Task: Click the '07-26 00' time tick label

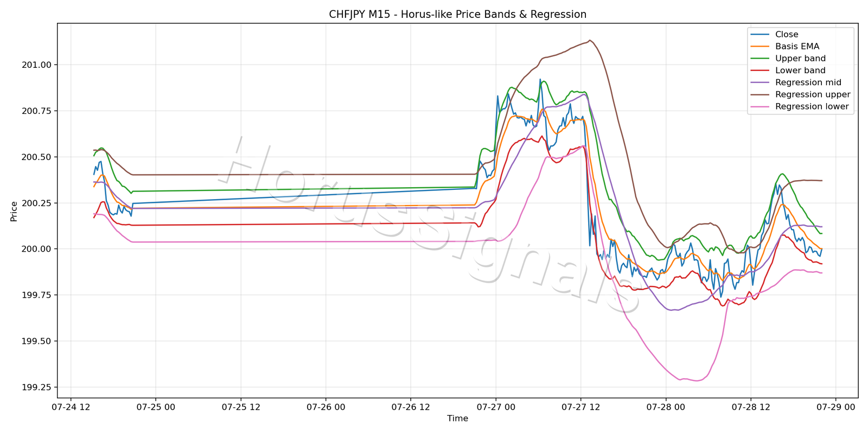Action: click(326, 407)
